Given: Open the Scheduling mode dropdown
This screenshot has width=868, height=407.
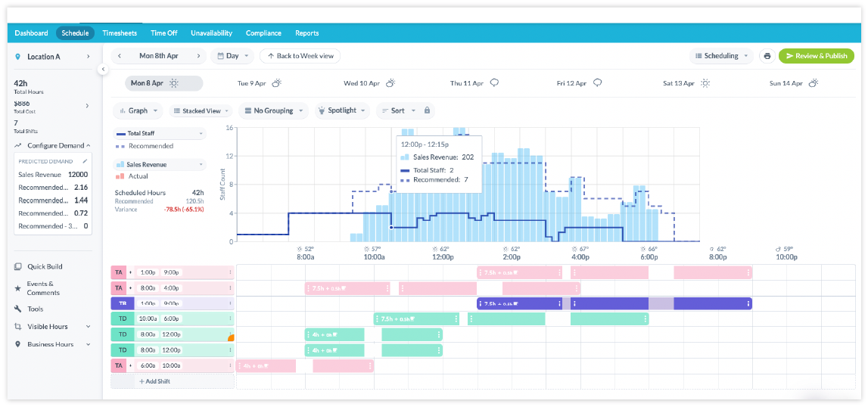Looking at the screenshot, I should tap(723, 56).
